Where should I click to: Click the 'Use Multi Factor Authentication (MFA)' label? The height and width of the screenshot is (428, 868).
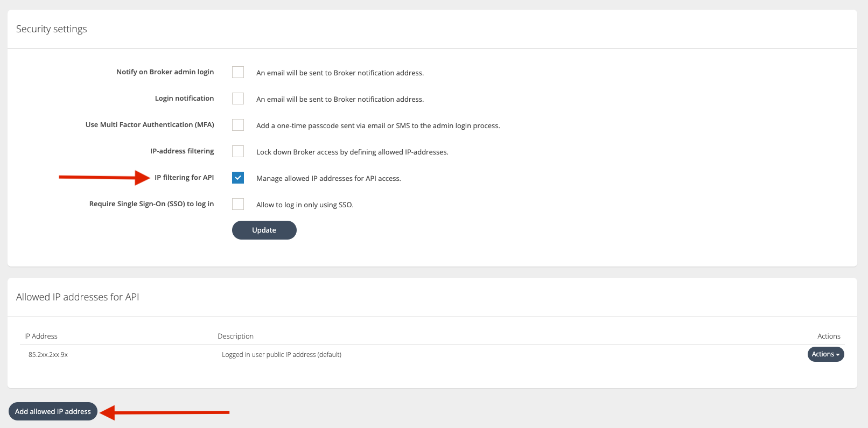pyautogui.click(x=150, y=125)
